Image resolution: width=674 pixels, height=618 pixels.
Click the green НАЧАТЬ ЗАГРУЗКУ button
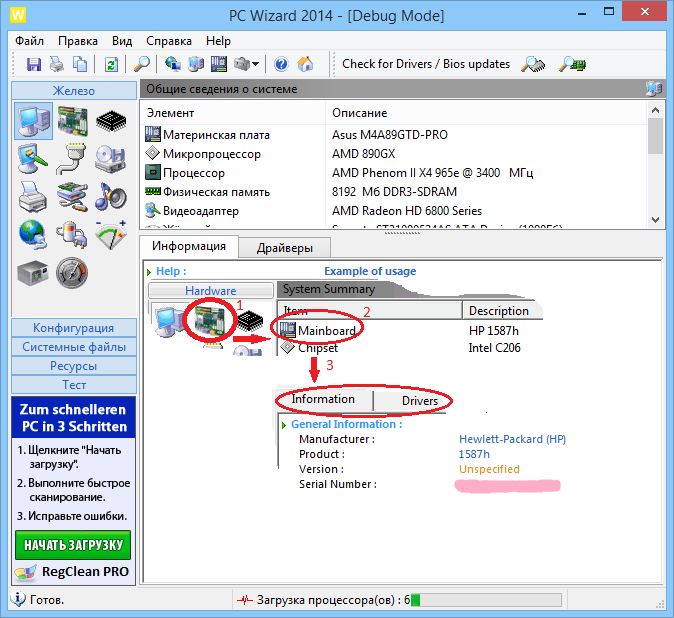[73, 545]
